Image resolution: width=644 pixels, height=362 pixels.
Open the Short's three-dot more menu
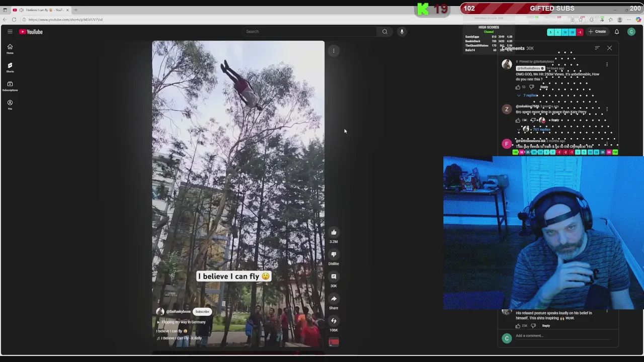point(334,51)
